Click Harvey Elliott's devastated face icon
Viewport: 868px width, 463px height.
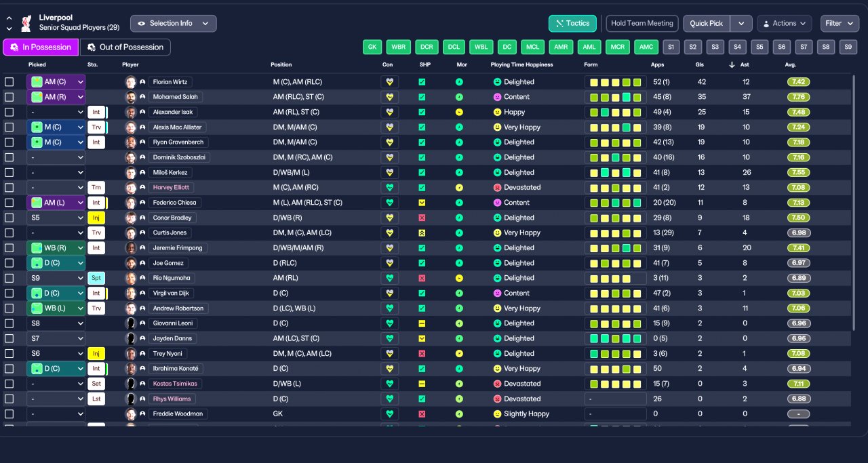(x=497, y=188)
